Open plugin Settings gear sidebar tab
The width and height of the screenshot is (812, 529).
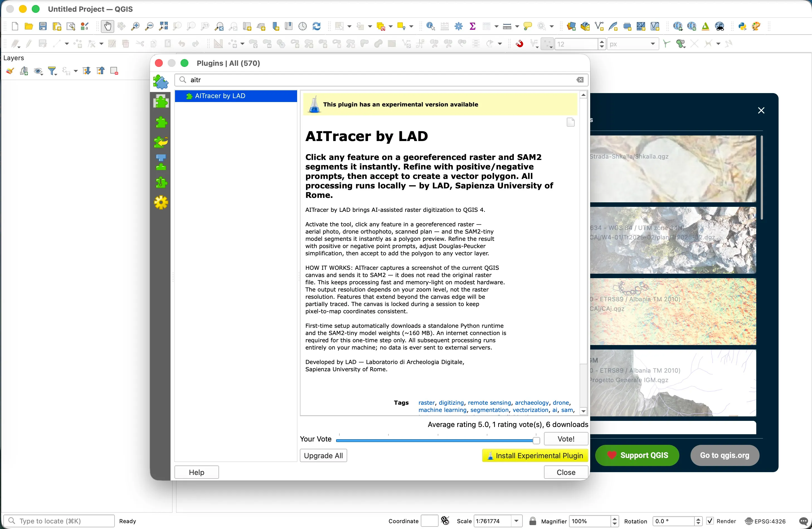click(x=161, y=203)
